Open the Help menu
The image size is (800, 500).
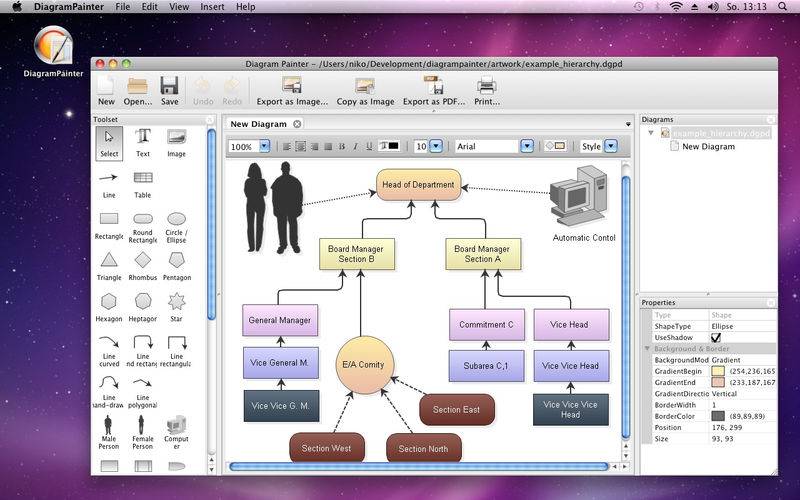[x=245, y=7]
